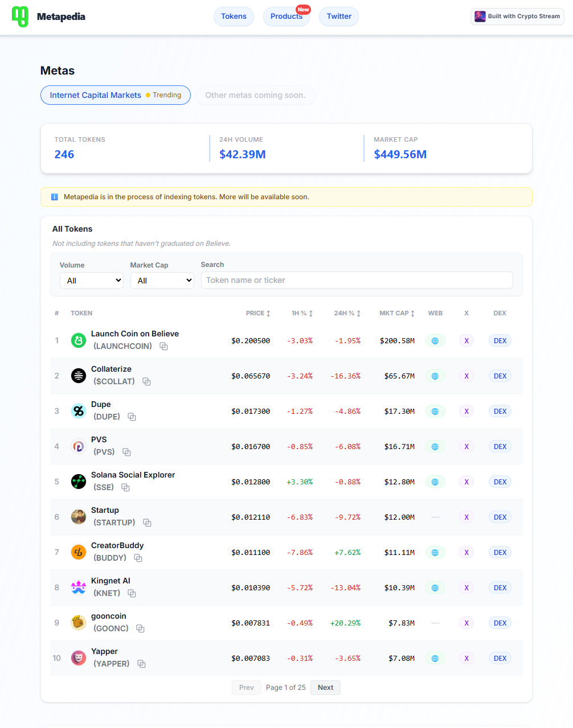Open the Twitter nav item

tap(339, 17)
